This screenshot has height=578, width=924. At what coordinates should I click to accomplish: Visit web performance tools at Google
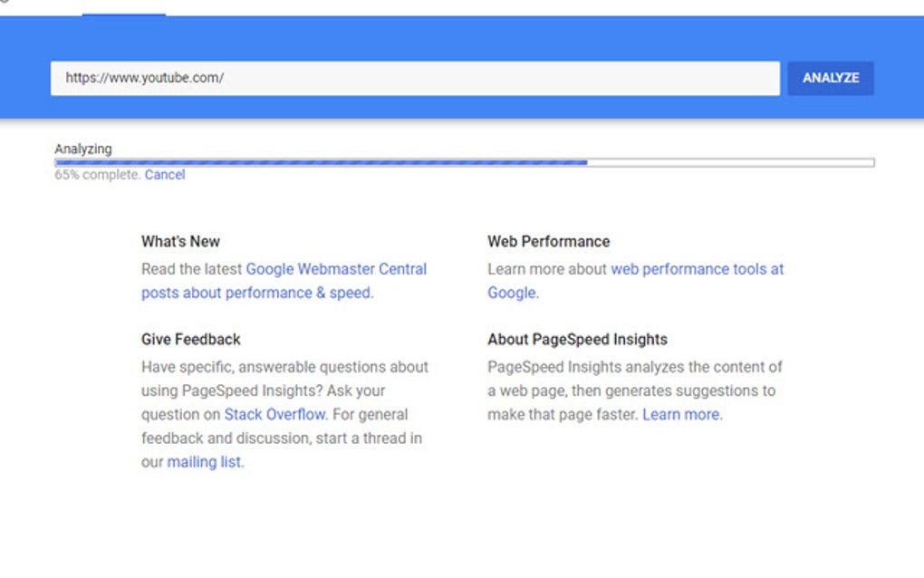pos(697,268)
